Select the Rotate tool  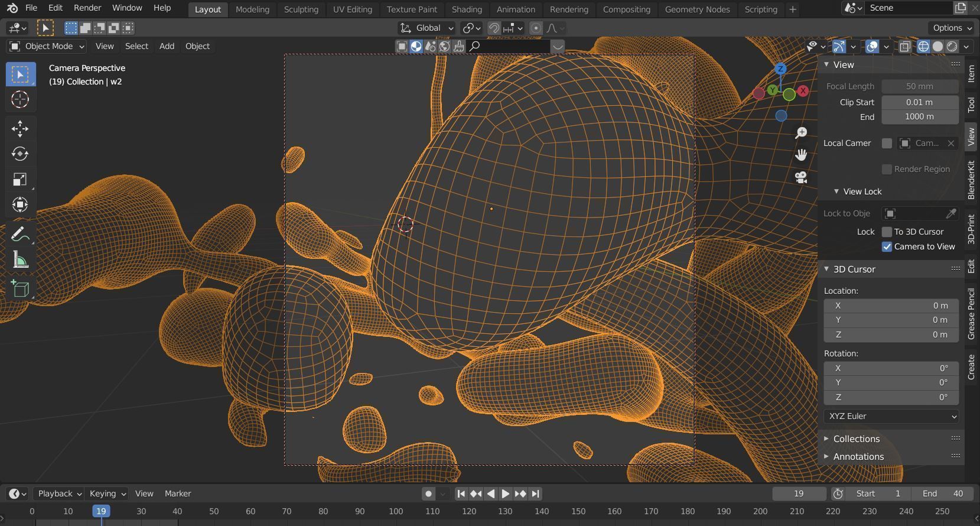21,154
